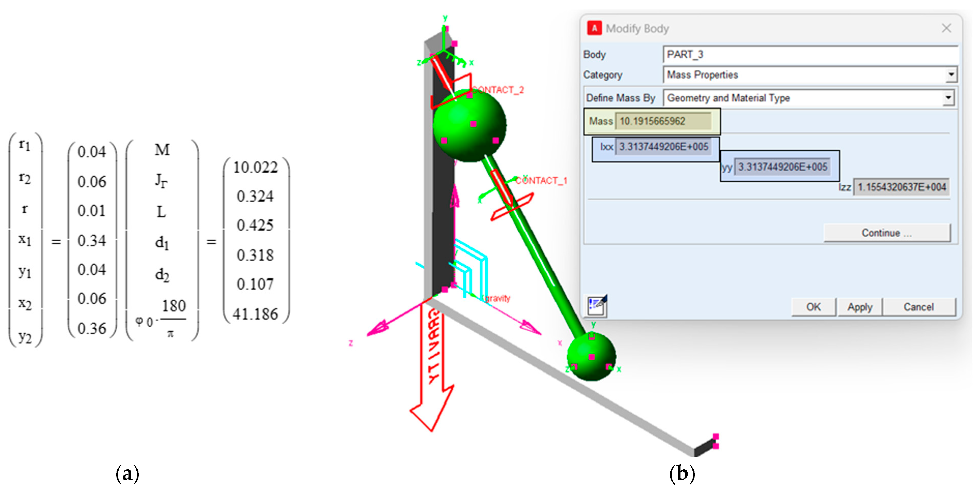Click the Ixx inertia value field
980x492 pixels.
(x=663, y=147)
